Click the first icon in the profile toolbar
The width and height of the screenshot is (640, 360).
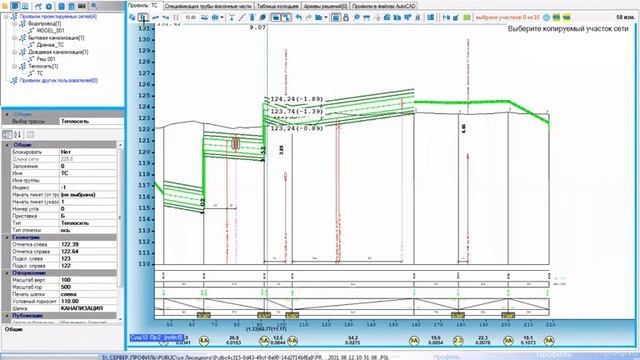click(x=132, y=18)
